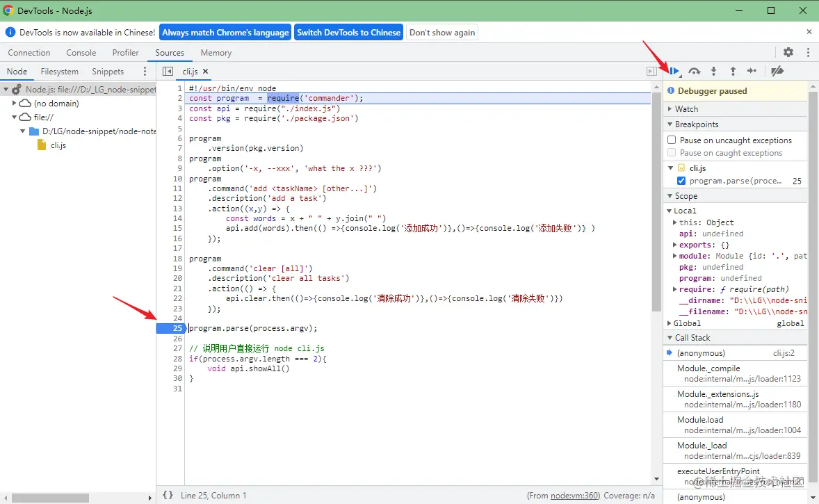
Task: Step into the next function call
Action: (x=713, y=71)
